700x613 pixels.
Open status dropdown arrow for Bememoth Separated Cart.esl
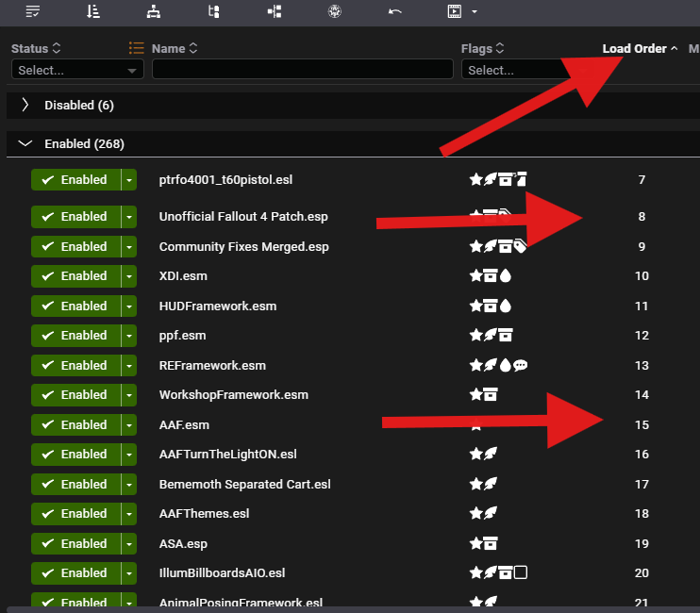click(x=129, y=484)
